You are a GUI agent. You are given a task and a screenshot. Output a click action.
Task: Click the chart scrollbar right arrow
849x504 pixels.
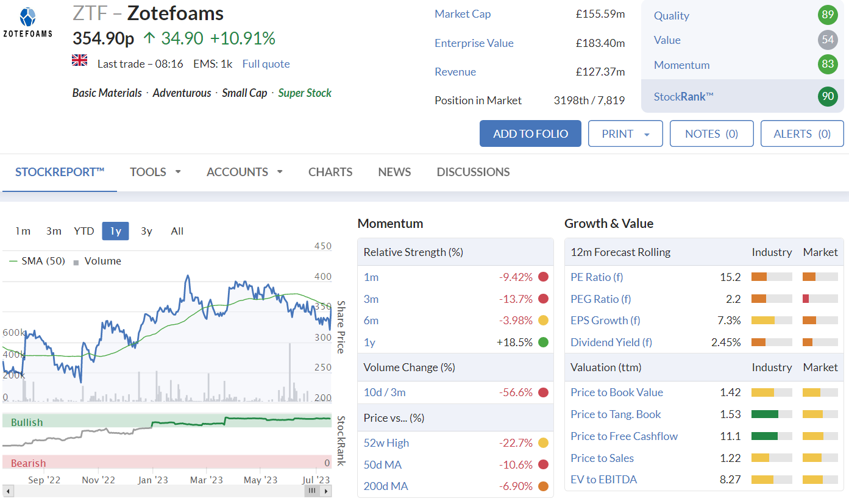coord(326,491)
